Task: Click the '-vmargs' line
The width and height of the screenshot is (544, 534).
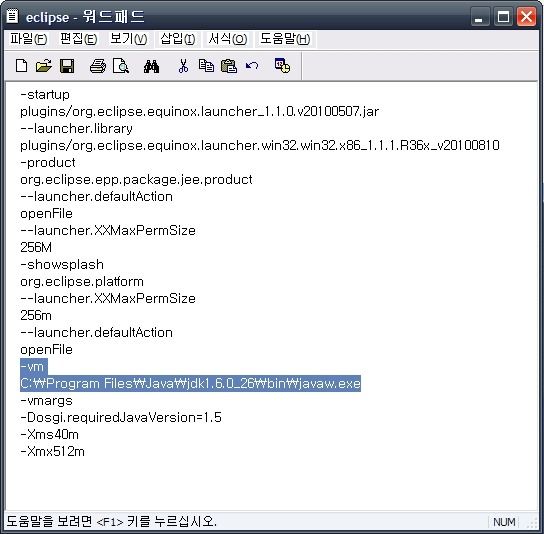Action: (x=46, y=400)
